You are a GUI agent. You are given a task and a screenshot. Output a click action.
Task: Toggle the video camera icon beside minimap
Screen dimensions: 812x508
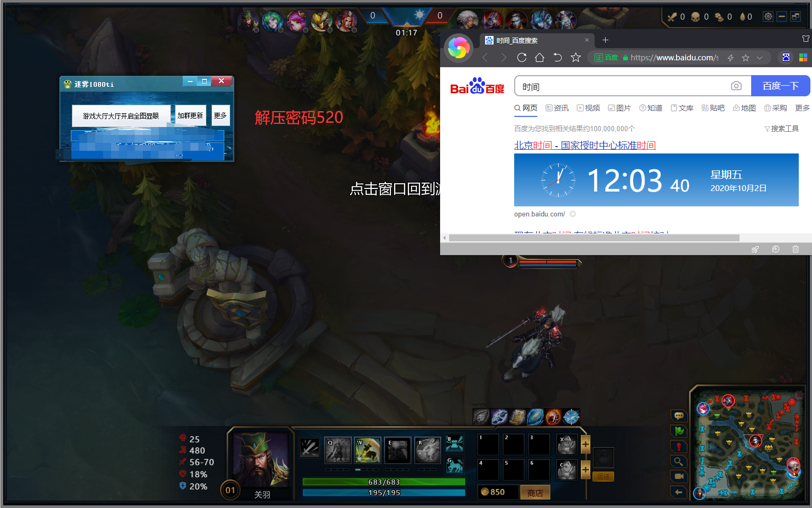(x=679, y=476)
